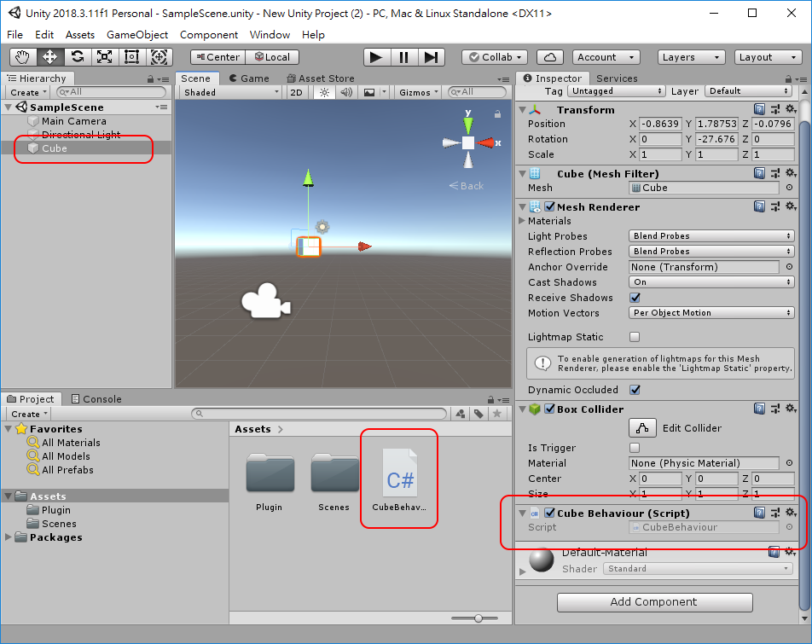Select the Rect Transform tool
812x644 pixels.
pyautogui.click(x=132, y=57)
